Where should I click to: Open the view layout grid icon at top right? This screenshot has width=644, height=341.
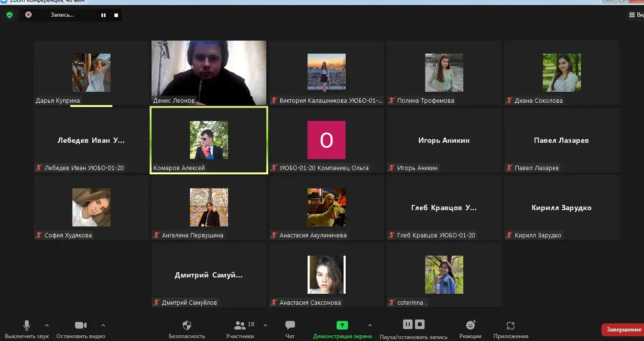coord(632,15)
